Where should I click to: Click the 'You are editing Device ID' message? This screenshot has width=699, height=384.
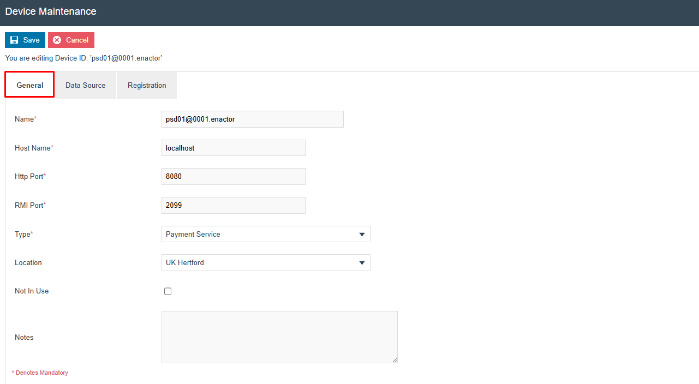click(84, 58)
